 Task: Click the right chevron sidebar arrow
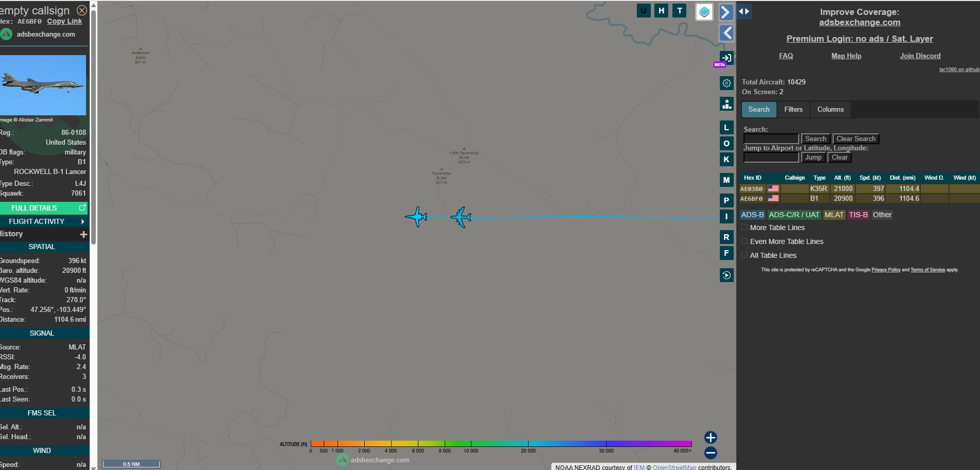726,12
